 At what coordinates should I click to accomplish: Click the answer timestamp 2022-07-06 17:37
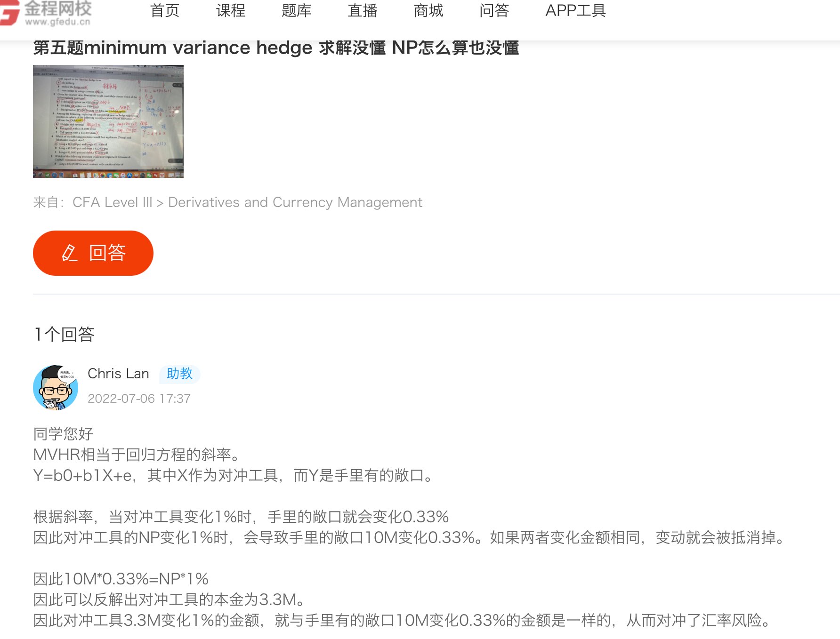click(139, 399)
